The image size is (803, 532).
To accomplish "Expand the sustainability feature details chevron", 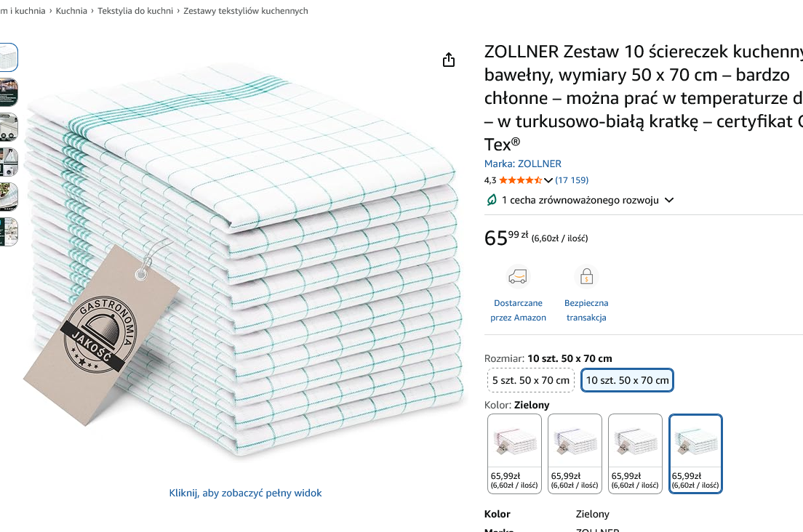I will [x=669, y=200].
